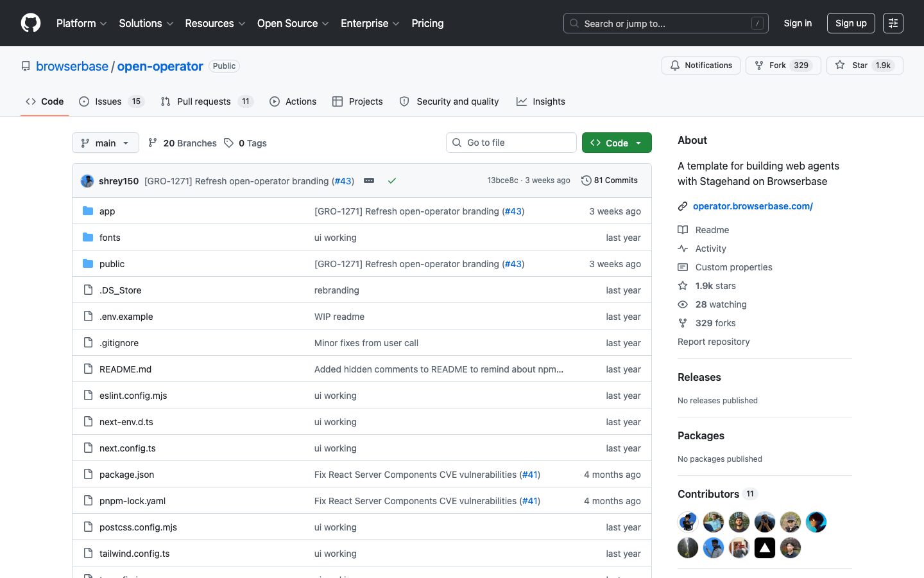The image size is (924, 578).
Task: Open the main branch dropdown
Action: (x=105, y=143)
